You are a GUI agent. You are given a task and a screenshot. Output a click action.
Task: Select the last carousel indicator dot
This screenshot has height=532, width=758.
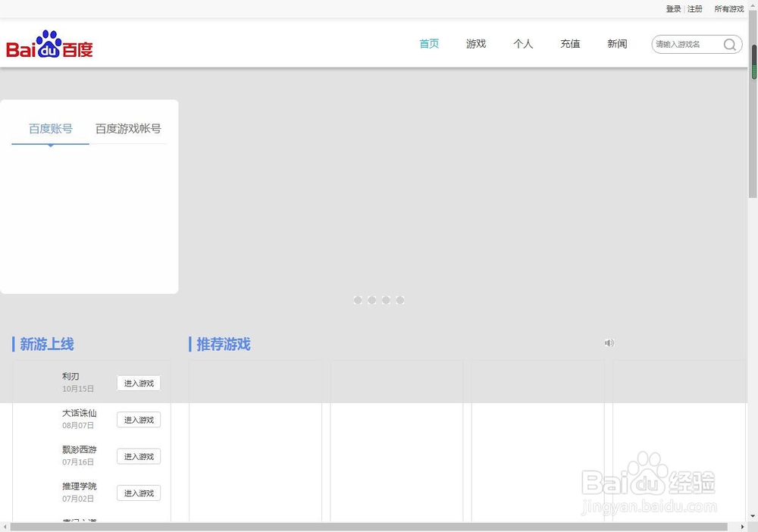(x=400, y=300)
